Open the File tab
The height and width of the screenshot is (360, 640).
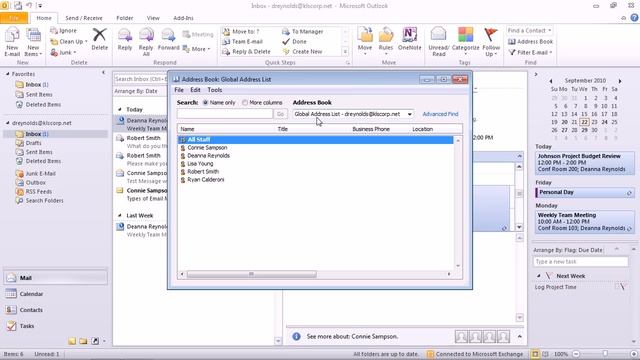(14, 18)
